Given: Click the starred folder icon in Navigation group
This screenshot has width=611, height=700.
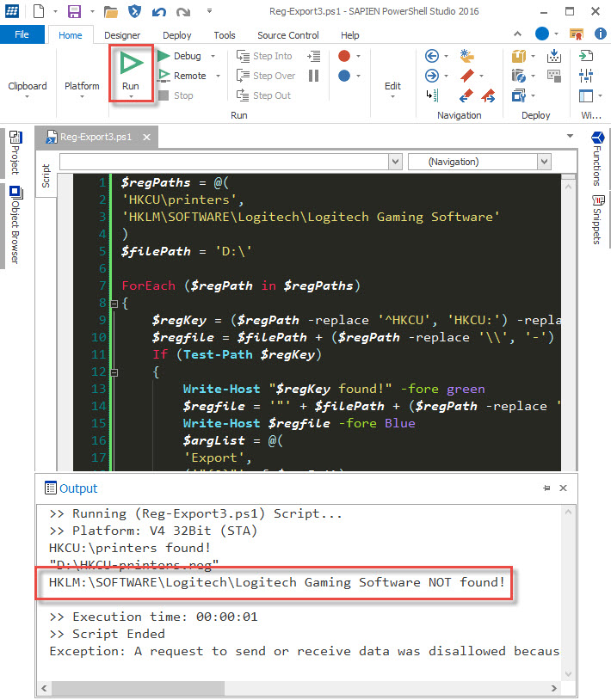Looking at the screenshot, I should coord(466,56).
